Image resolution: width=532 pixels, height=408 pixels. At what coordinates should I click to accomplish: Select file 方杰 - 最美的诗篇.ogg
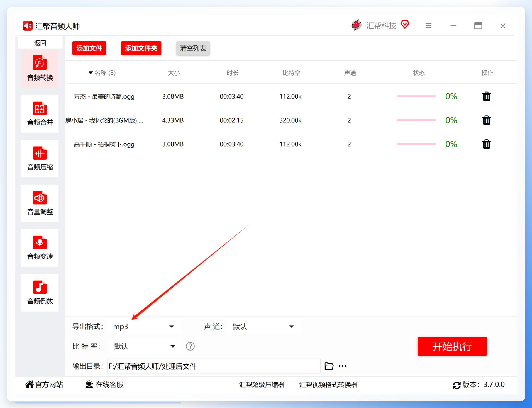(104, 96)
